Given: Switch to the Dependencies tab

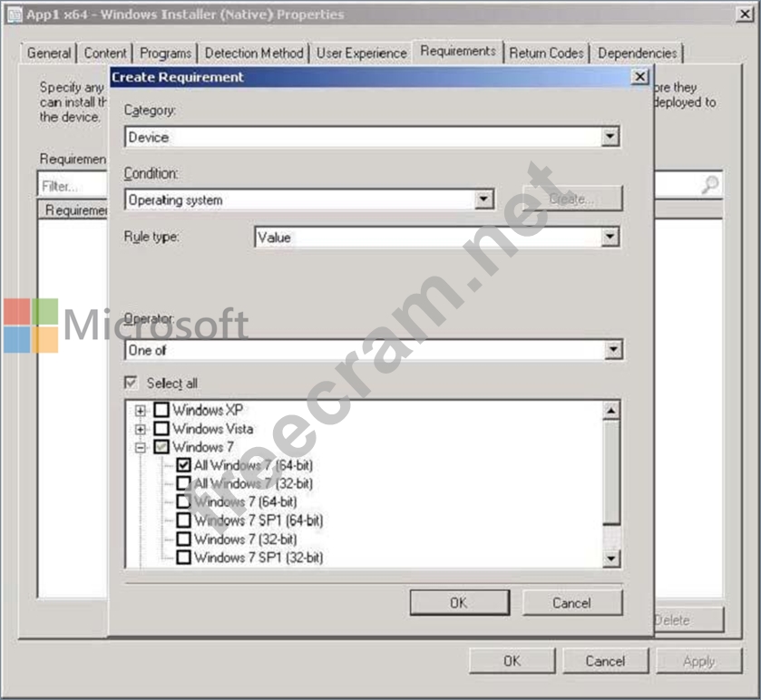Looking at the screenshot, I should click(x=638, y=53).
